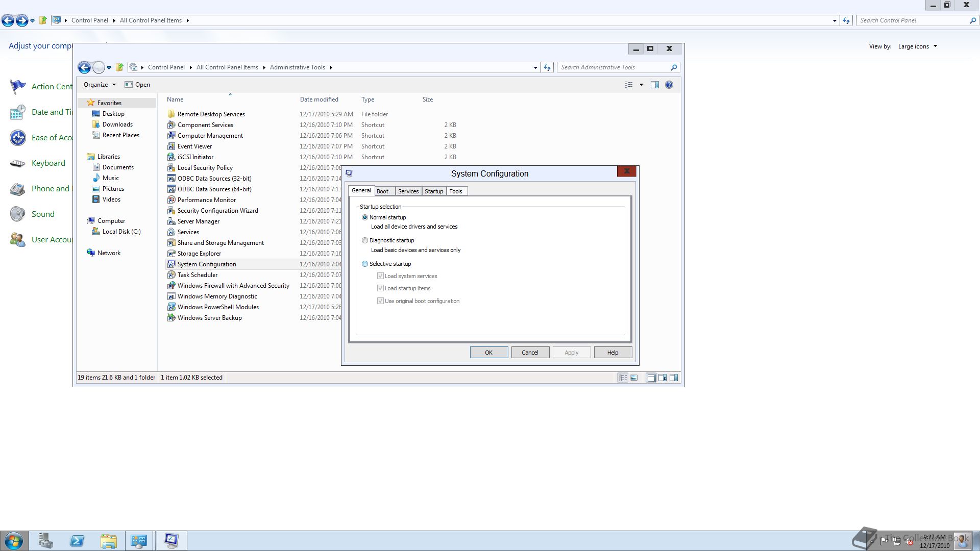Click the change view icon in toolbar

tap(629, 85)
